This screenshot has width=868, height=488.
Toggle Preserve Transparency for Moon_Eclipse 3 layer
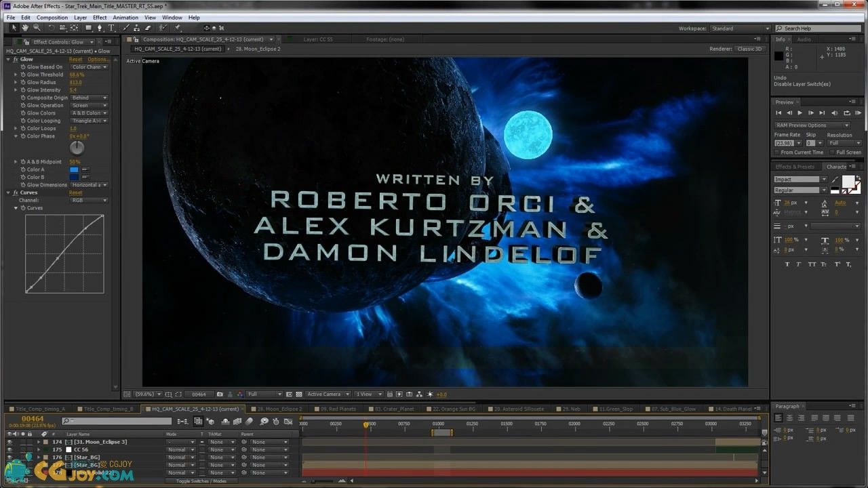coord(202,442)
